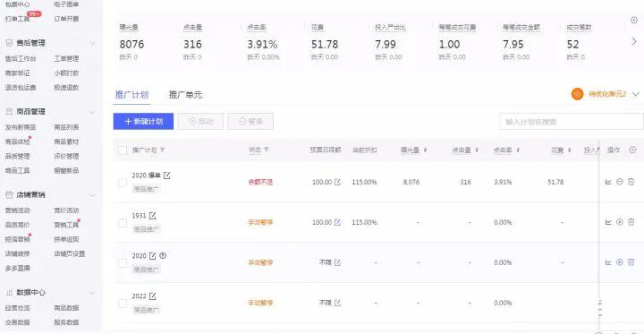Screen dimensions: 644x334
Task: Tick the checkbox for plan 1931
Action: (123, 223)
